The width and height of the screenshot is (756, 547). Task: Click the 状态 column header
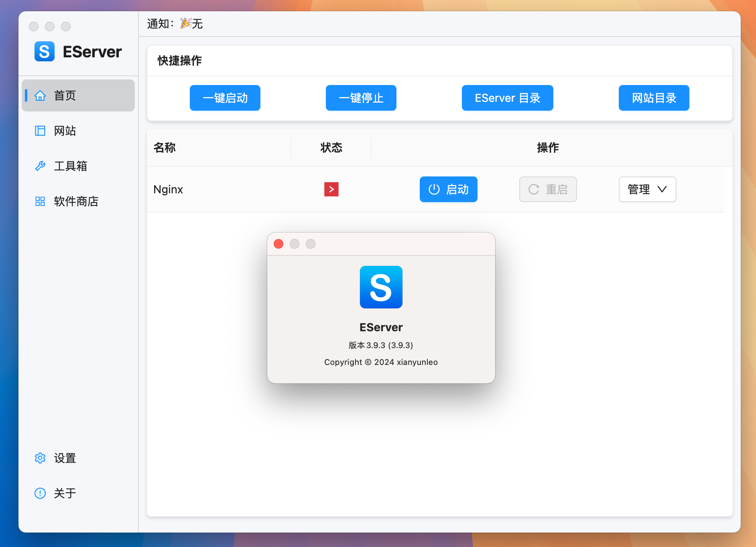pos(331,148)
